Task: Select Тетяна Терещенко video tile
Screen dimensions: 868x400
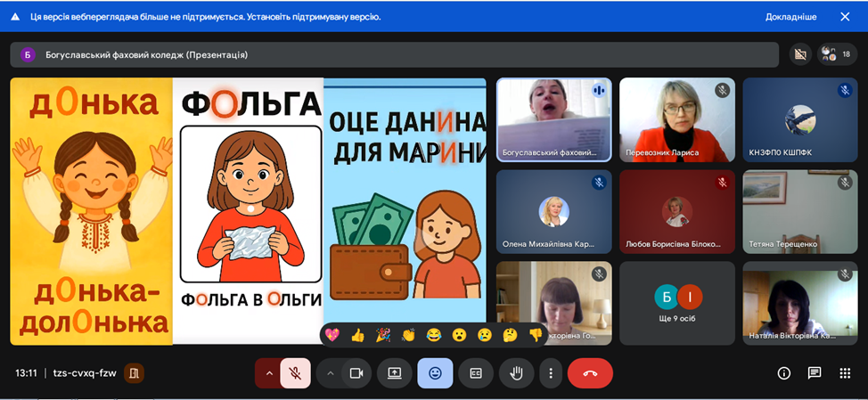Action: click(800, 211)
